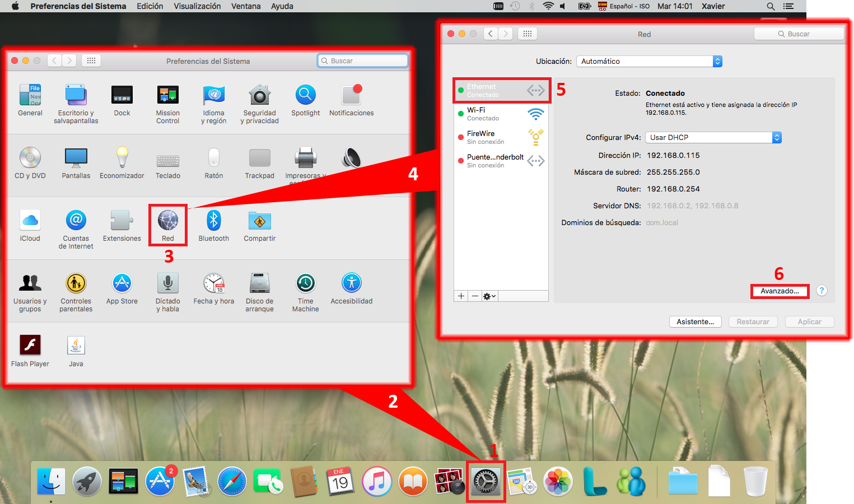Select FireWire network service
Screen dimensions: 854x504
[x=501, y=138]
